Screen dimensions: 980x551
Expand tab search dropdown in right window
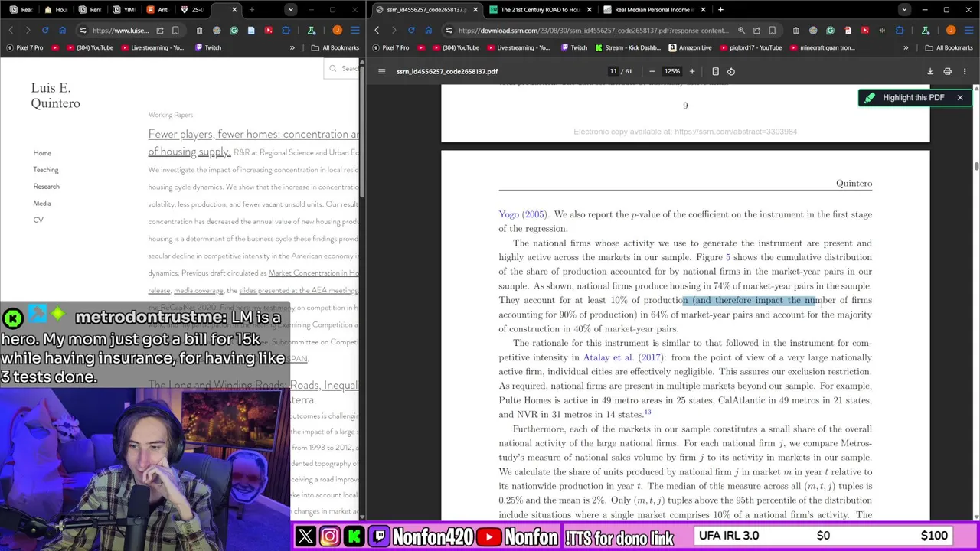point(904,10)
